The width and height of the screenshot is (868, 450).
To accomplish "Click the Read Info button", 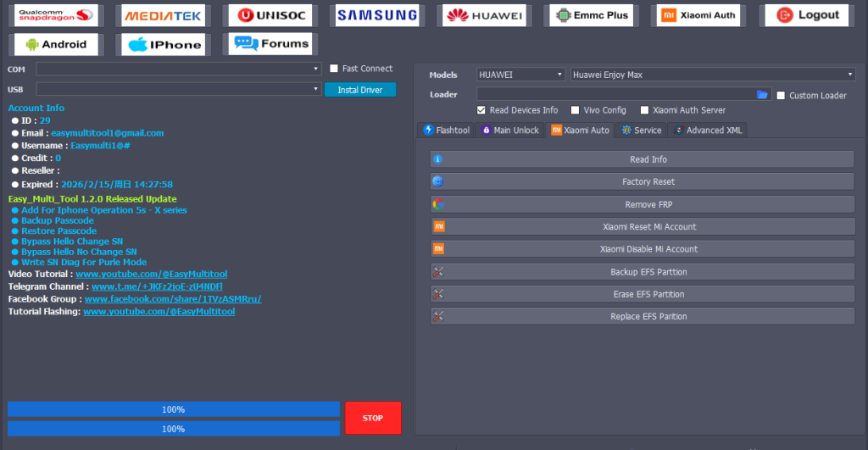I will (x=643, y=159).
